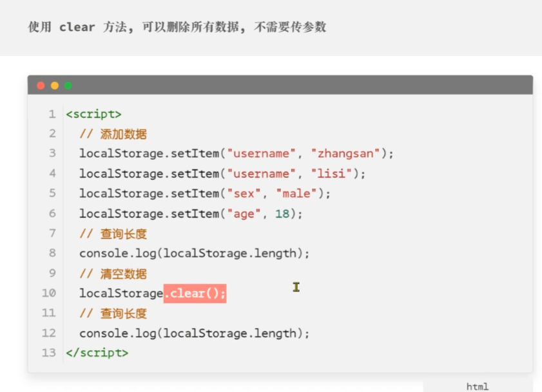The image size is (542, 392).
Task: Click the "zhangsan" string value
Action: pos(345,153)
